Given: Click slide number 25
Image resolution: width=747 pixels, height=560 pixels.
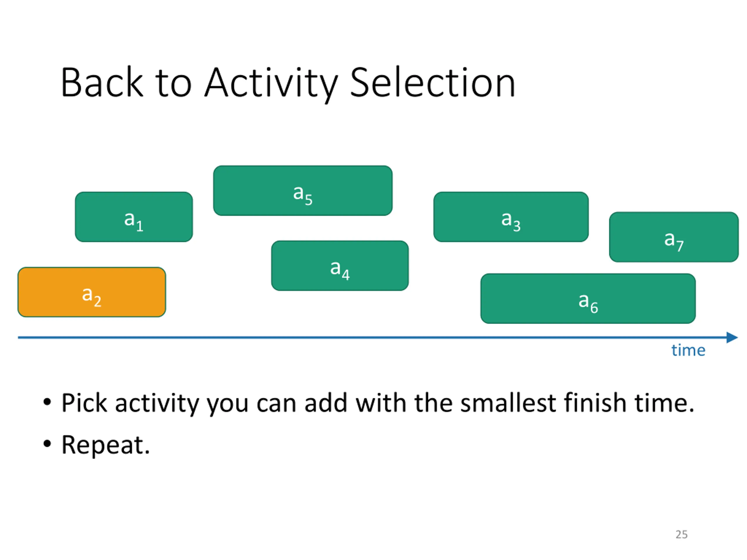Looking at the screenshot, I should coord(681,534).
